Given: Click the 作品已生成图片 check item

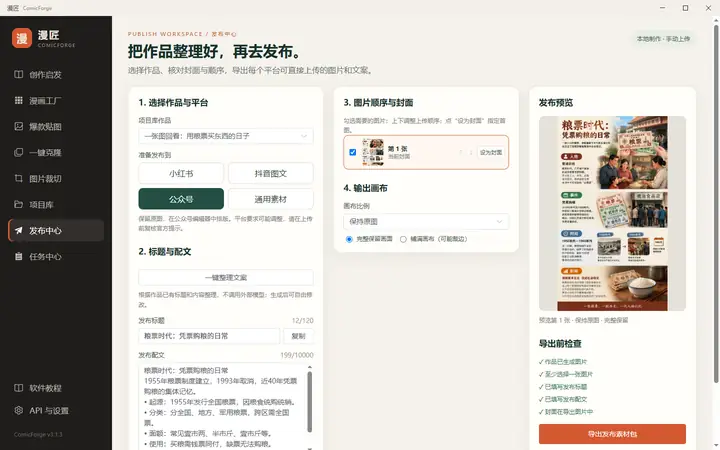Looking at the screenshot, I should point(563,362).
